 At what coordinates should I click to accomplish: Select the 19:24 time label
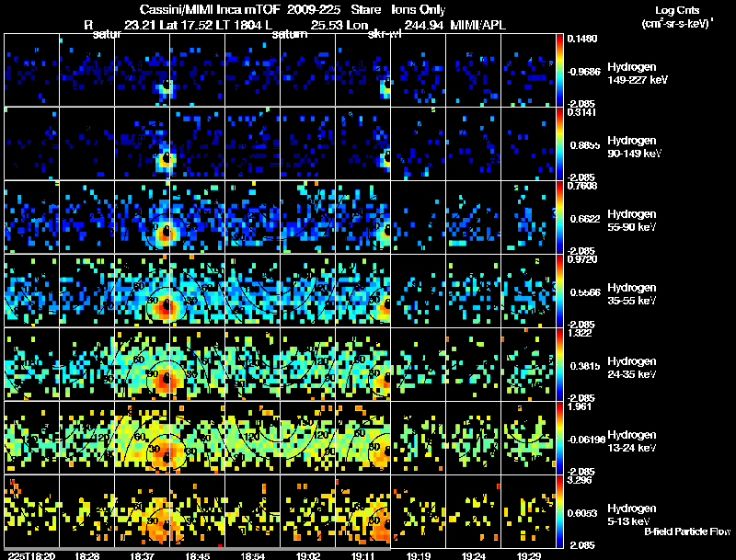(473, 555)
